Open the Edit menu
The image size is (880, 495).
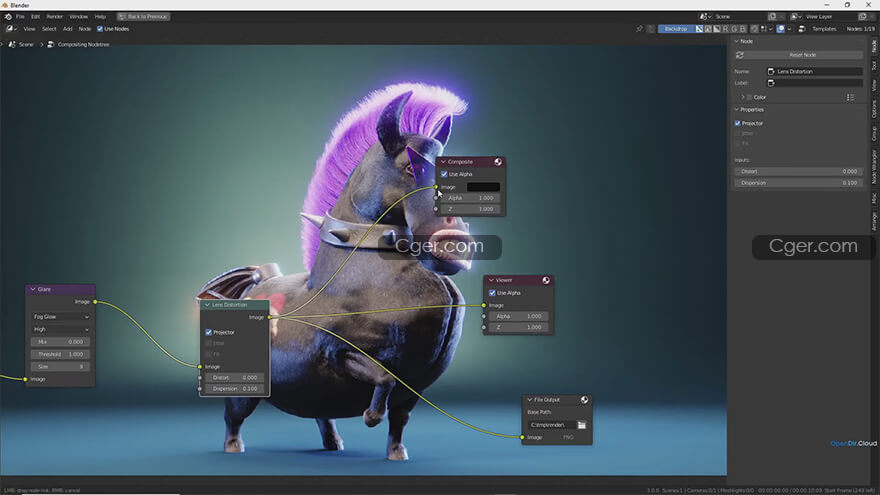(x=35, y=17)
